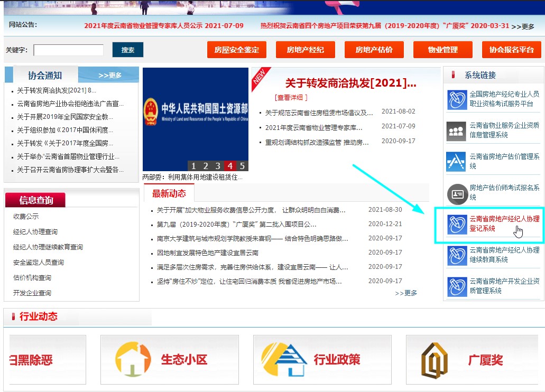Switch banner to slide 3

(218, 166)
